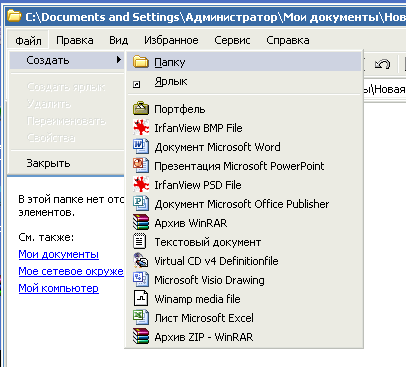Click the folder icon in the title bar
Screen dimensions: 406x367
14,16
